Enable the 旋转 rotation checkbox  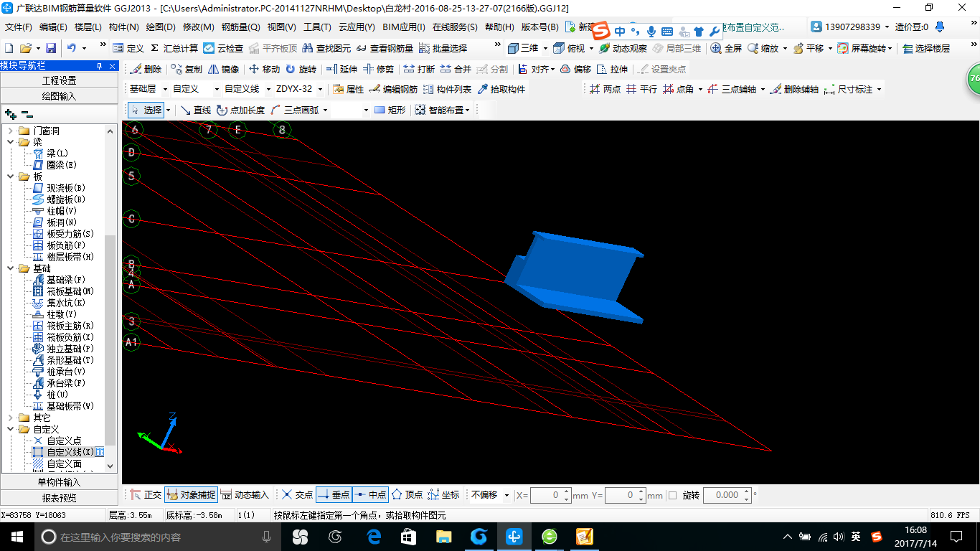[x=672, y=495]
